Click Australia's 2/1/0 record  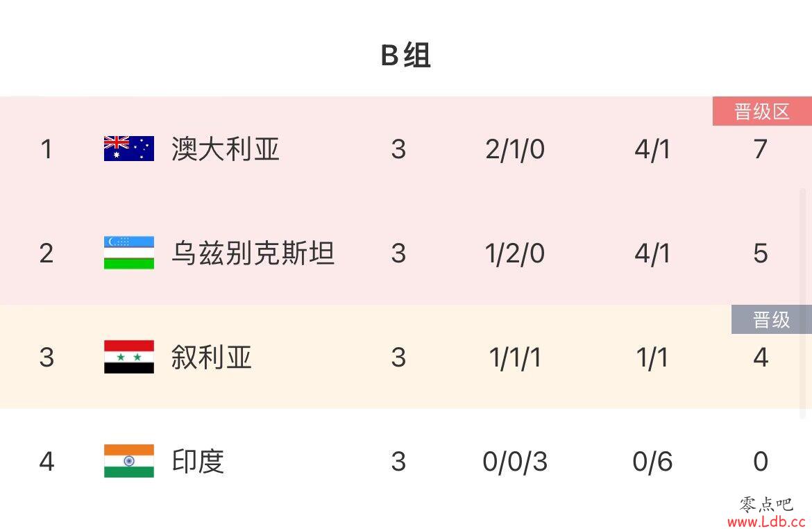point(515,150)
